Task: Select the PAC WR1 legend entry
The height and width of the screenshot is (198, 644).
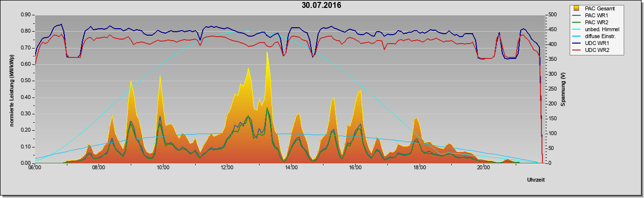Action: click(596, 15)
